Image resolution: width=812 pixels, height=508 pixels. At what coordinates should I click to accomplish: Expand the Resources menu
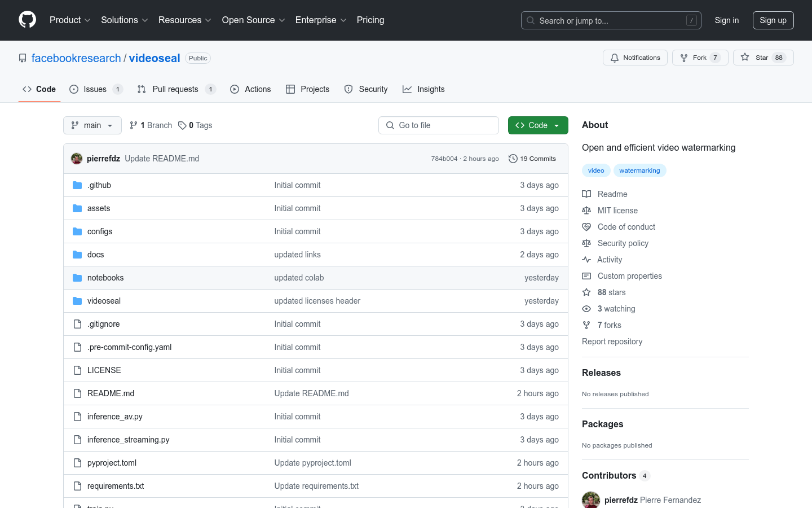(x=185, y=20)
